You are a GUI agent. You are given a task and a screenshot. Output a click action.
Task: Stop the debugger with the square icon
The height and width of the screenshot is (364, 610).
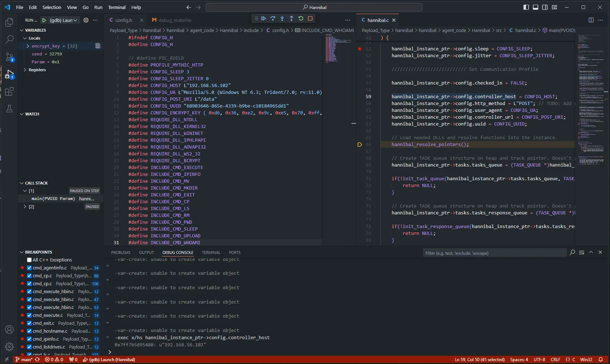click(310, 18)
